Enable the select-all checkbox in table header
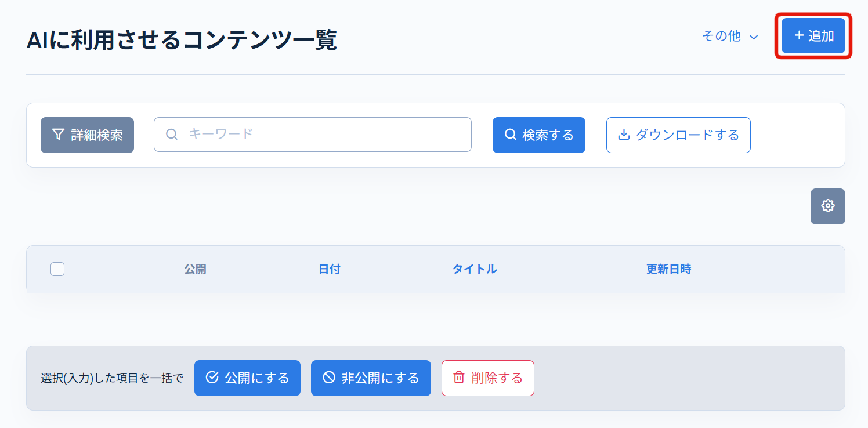Image resolution: width=868 pixels, height=428 pixels. [56, 269]
